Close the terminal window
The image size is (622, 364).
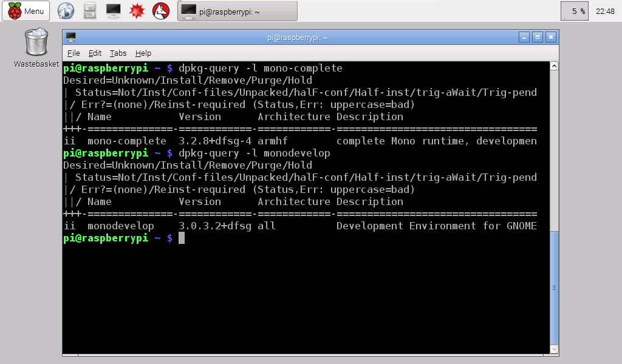[x=550, y=37]
